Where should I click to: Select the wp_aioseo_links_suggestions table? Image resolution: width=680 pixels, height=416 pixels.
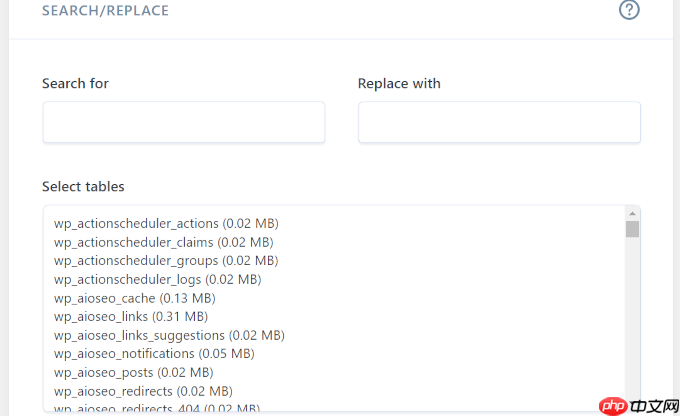pos(169,335)
